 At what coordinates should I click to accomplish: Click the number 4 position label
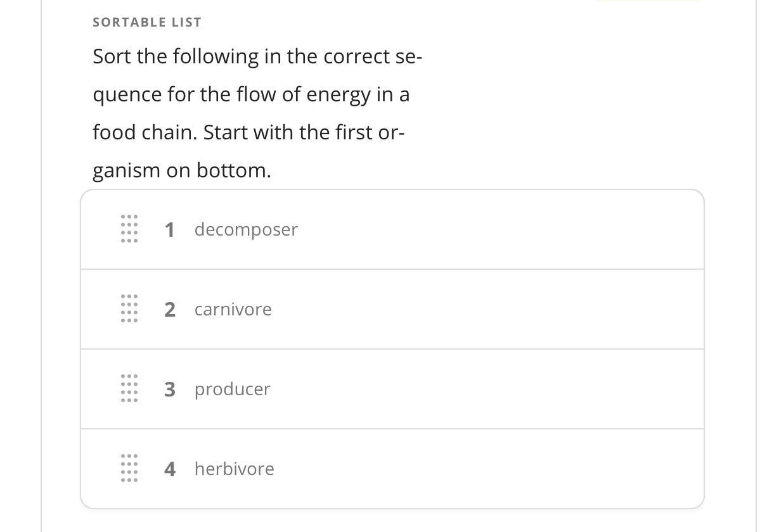[169, 469]
